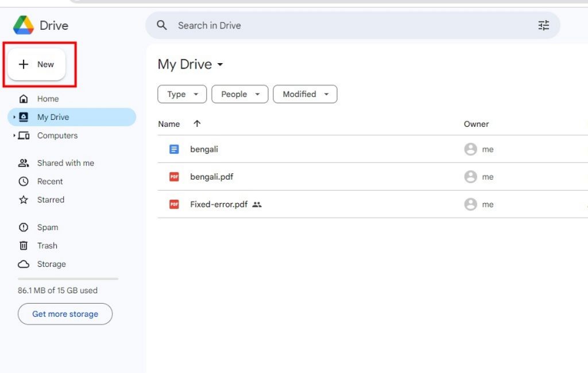Select the Fixed-error.pdf file name
Image resolution: width=588 pixels, height=373 pixels.
point(219,204)
